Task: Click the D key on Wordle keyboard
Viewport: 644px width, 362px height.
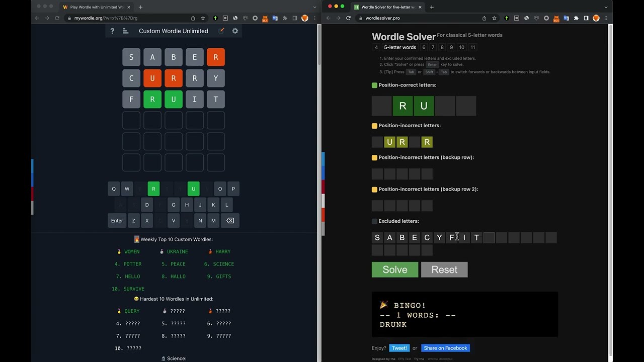Action: click(x=147, y=205)
